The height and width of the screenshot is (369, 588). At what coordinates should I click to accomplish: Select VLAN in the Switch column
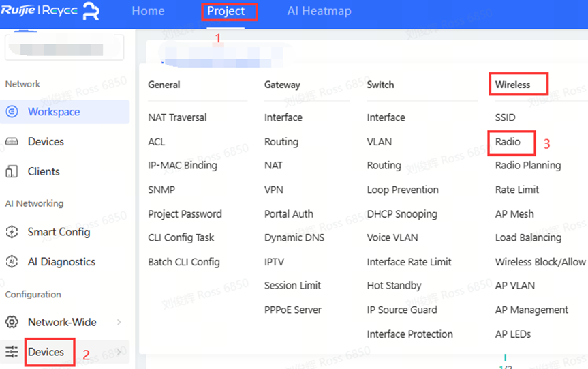[x=379, y=142]
